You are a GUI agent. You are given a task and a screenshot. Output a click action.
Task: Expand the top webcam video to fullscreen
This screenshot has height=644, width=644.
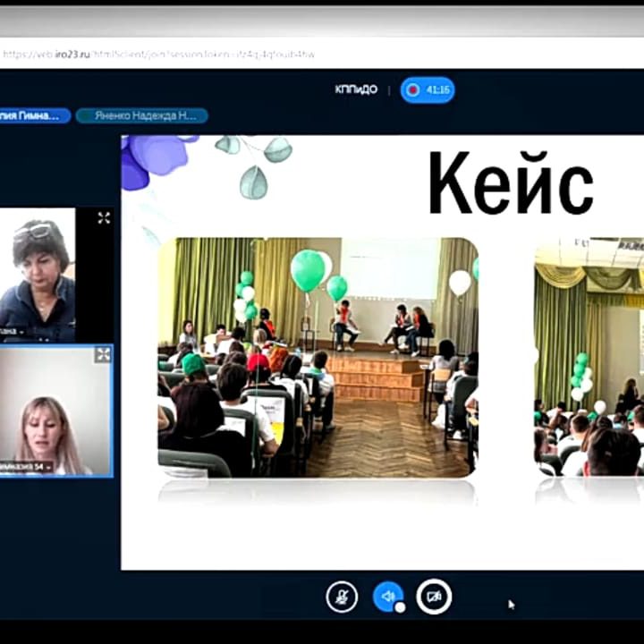(104, 217)
